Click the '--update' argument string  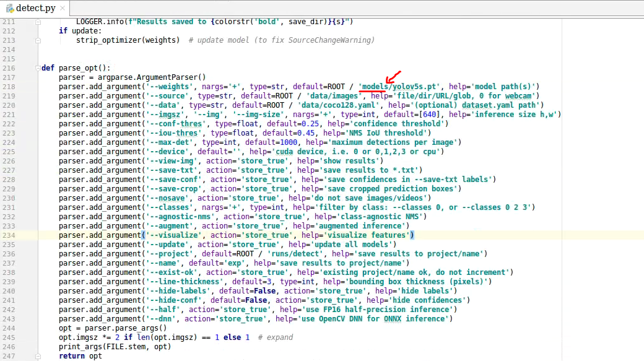(x=167, y=245)
